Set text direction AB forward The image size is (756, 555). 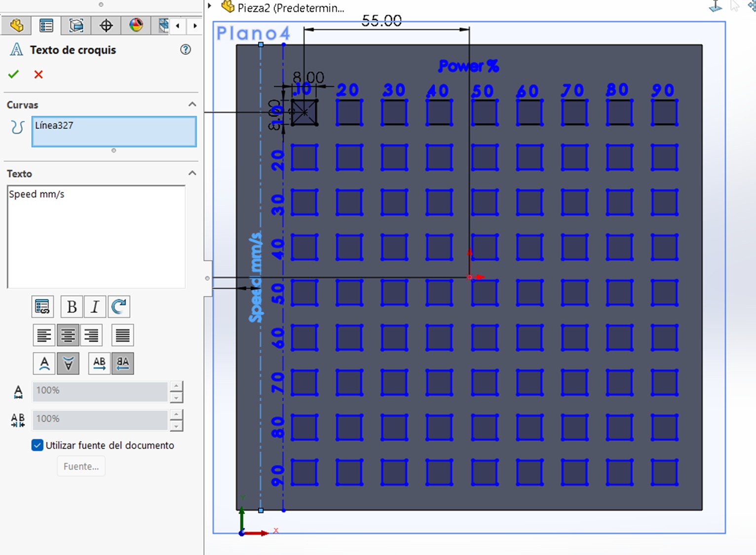[x=99, y=364]
